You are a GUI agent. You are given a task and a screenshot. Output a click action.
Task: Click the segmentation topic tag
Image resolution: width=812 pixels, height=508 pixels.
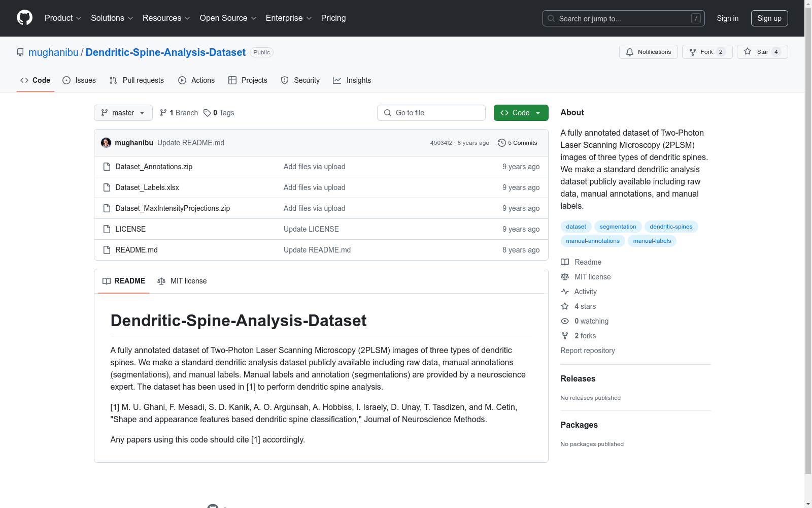[618, 227]
